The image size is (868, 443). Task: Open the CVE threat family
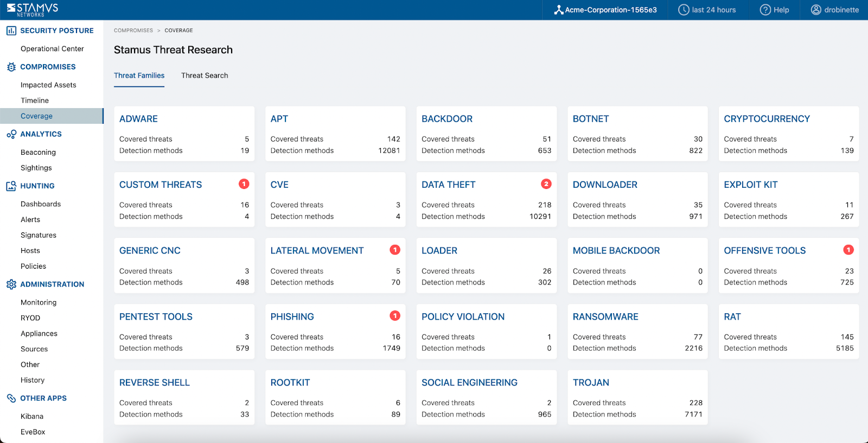[335, 199]
